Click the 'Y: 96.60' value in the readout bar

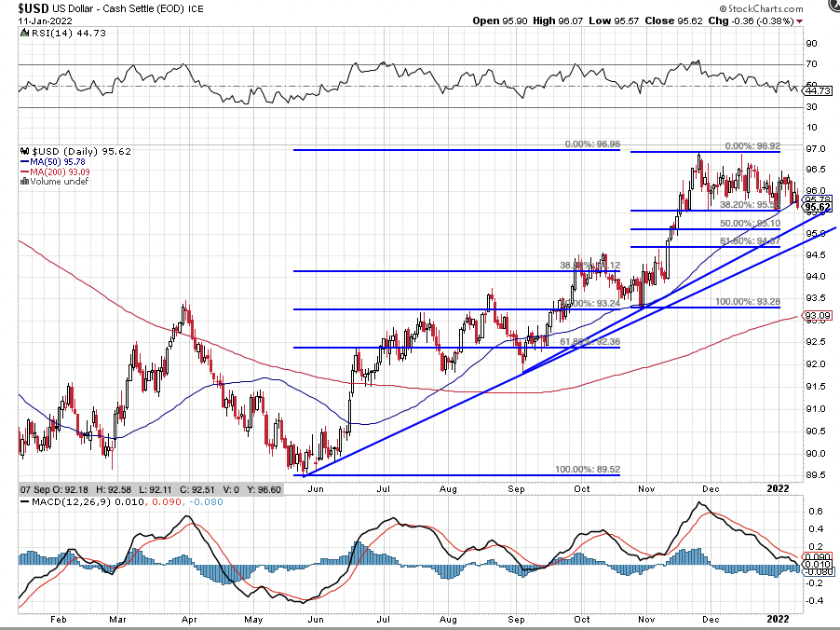tap(264, 489)
